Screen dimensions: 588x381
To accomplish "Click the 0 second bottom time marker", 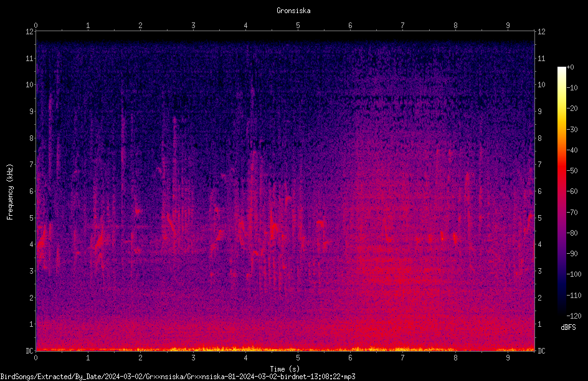I will (x=36, y=358).
